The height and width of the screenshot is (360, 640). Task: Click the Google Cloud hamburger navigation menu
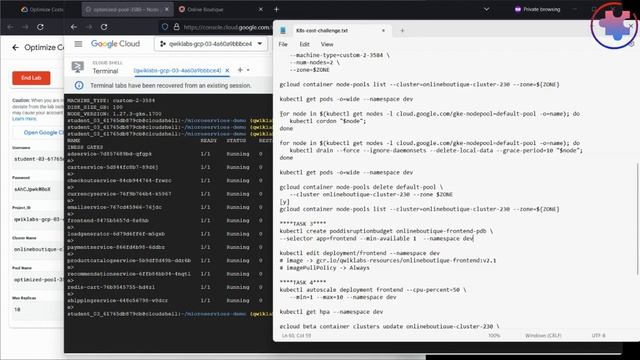click(78, 44)
